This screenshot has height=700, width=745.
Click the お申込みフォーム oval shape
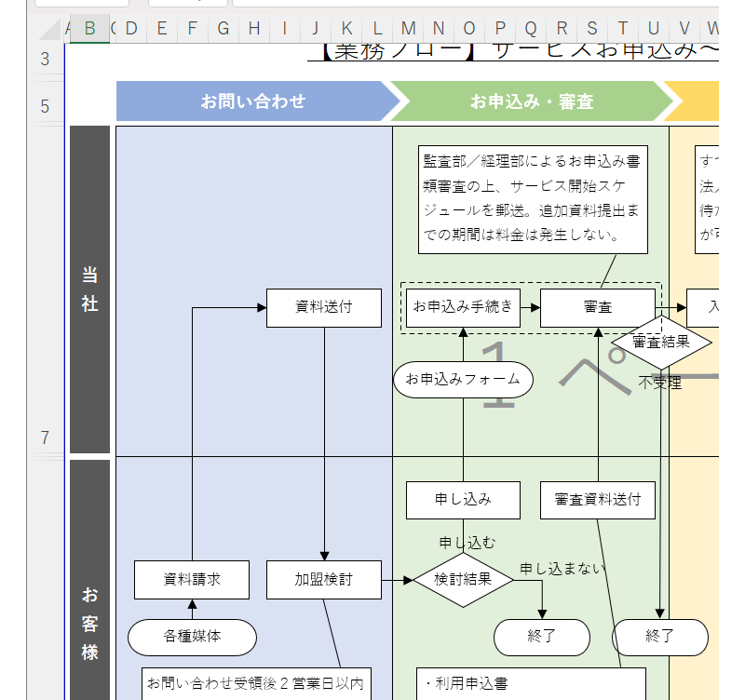463,380
